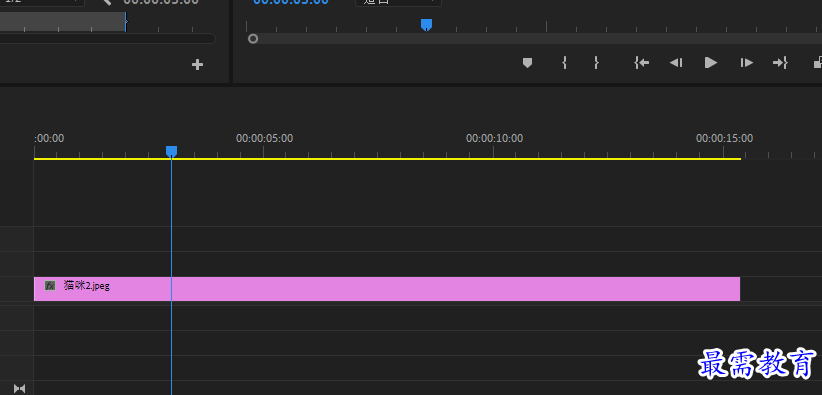The image size is (822, 395).
Task: Click the 00:00:15:00 mark on timeline ruler
Action: 724,138
